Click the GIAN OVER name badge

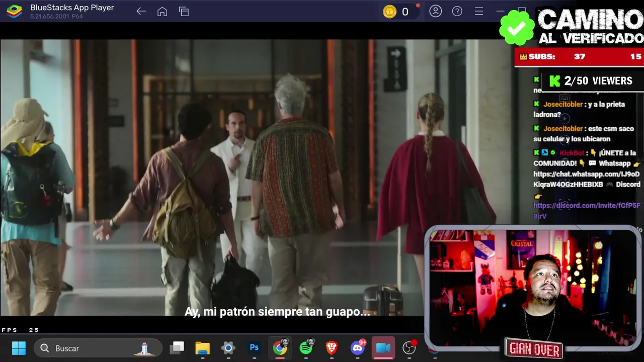click(534, 349)
